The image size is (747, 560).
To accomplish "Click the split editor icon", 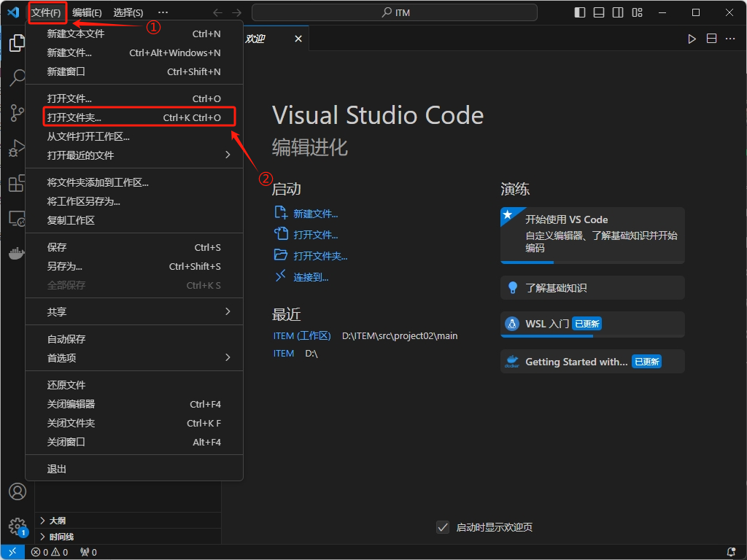I will click(711, 39).
